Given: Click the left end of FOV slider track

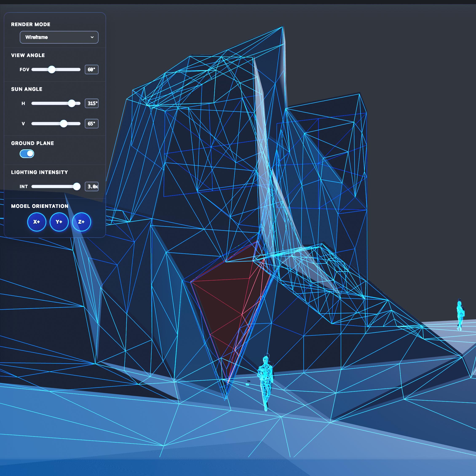Looking at the screenshot, I should pos(33,70).
